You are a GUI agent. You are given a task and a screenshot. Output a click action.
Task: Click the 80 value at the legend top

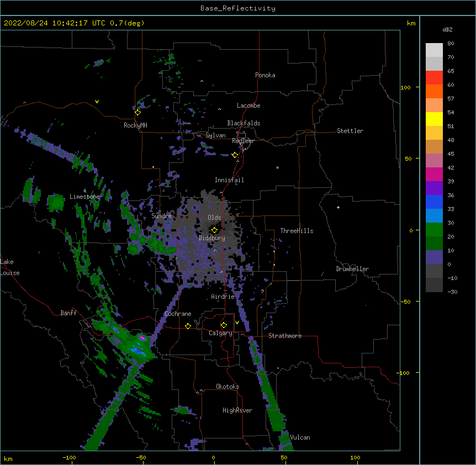click(451, 44)
